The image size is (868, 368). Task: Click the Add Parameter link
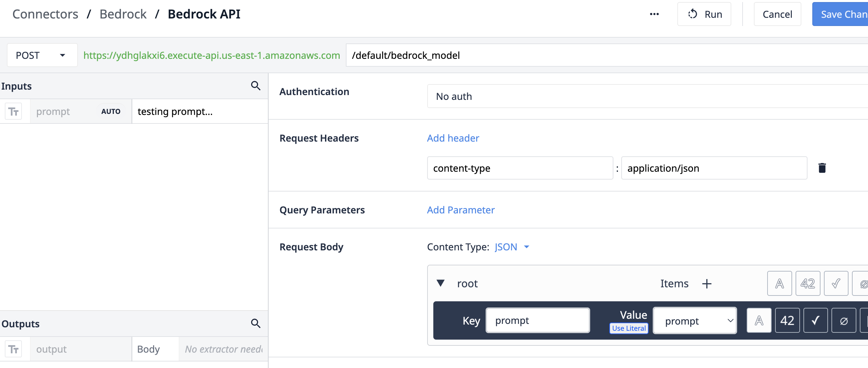point(461,210)
